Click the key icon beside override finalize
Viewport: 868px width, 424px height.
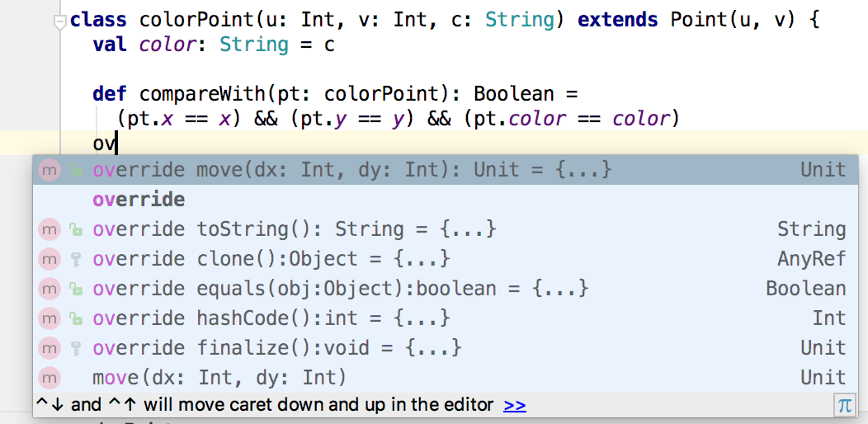(76, 348)
